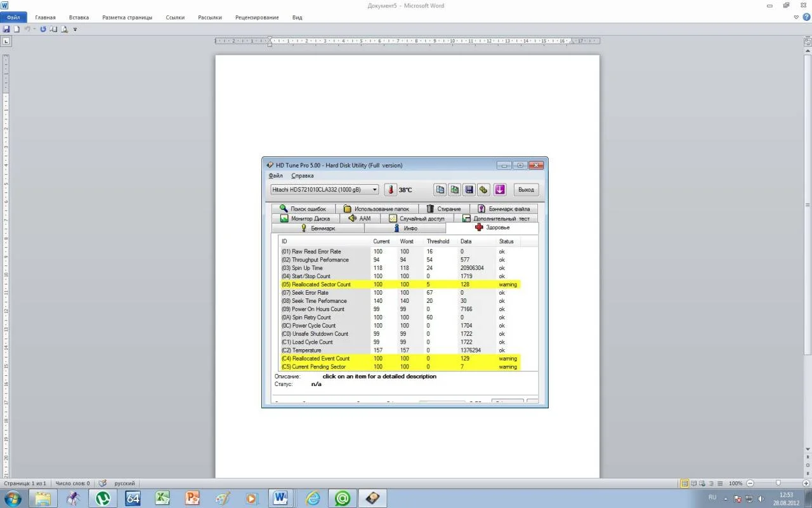The image size is (812, 508).
Task: Switch to HD Tune taskbar icon
Action: point(372,498)
